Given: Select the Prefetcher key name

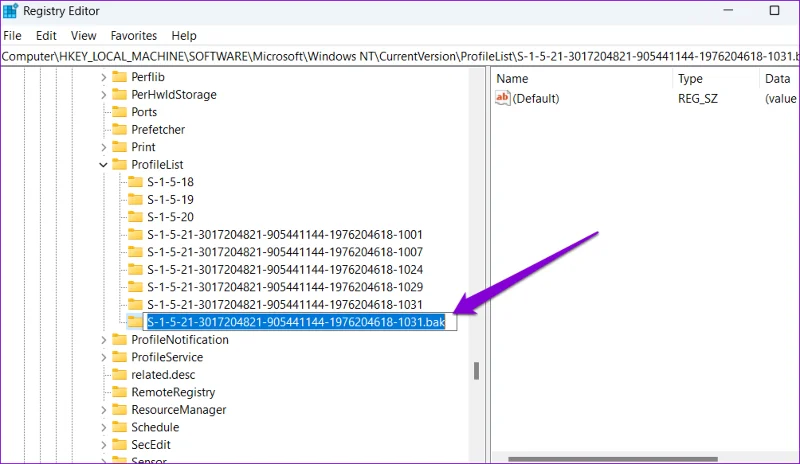Looking at the screenshot, I should [158, 130].
